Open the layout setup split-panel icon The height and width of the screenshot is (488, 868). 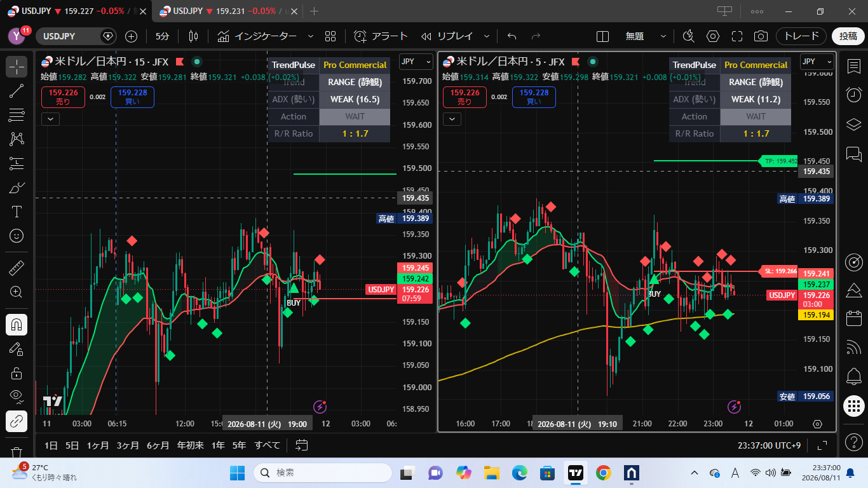[603, 36]
